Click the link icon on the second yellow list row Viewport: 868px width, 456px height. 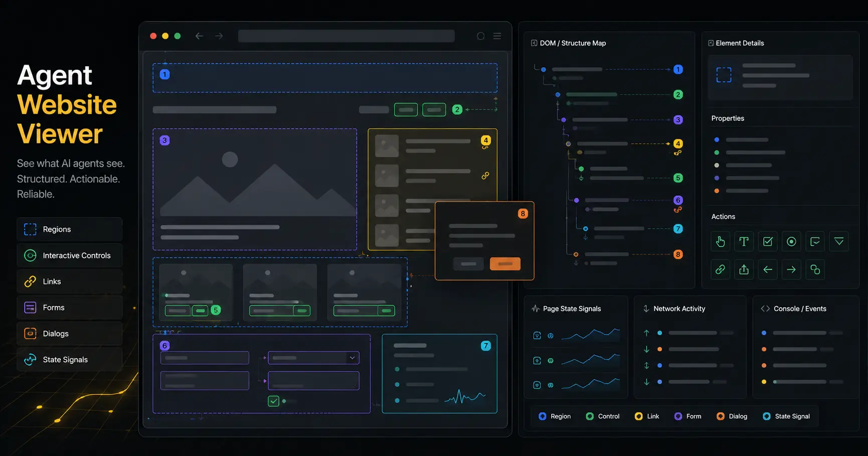[485, 176]
